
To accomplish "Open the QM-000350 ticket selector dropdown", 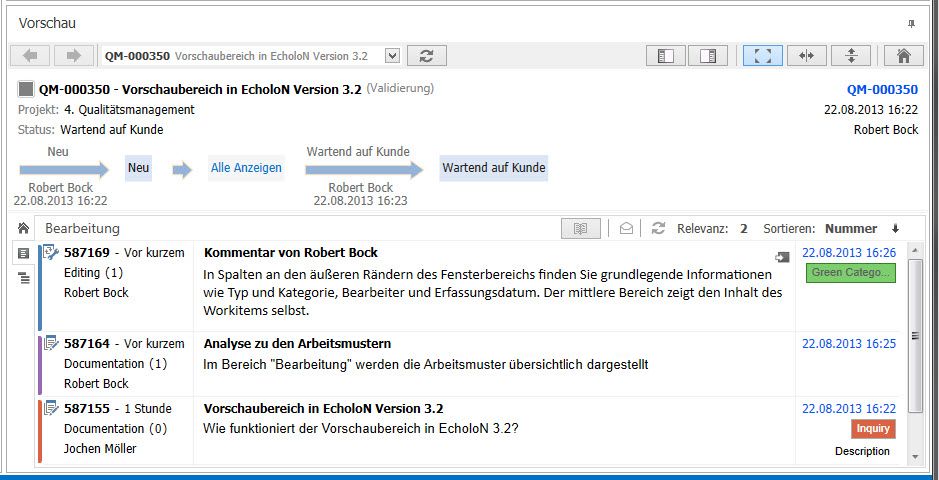I will (392, 56).
